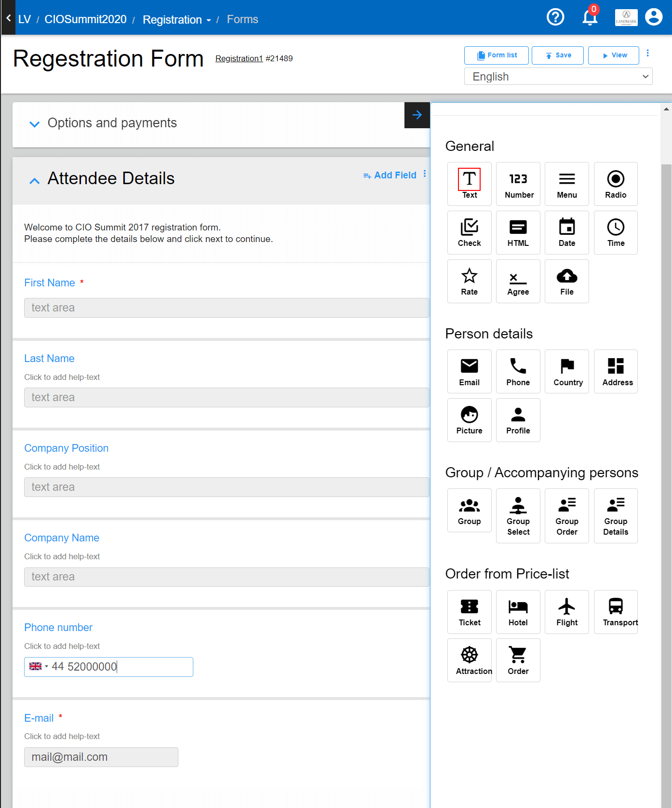Click the Company Position text area

pyautogui.click(x=227, y=487)
